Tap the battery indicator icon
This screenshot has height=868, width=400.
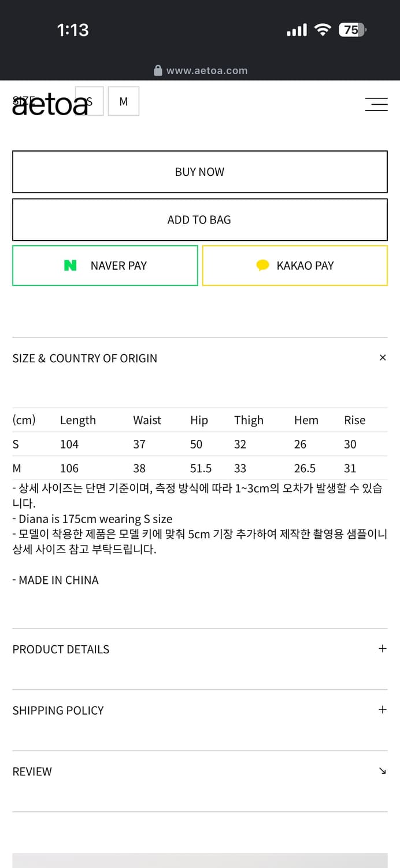[x=351, y=29]
